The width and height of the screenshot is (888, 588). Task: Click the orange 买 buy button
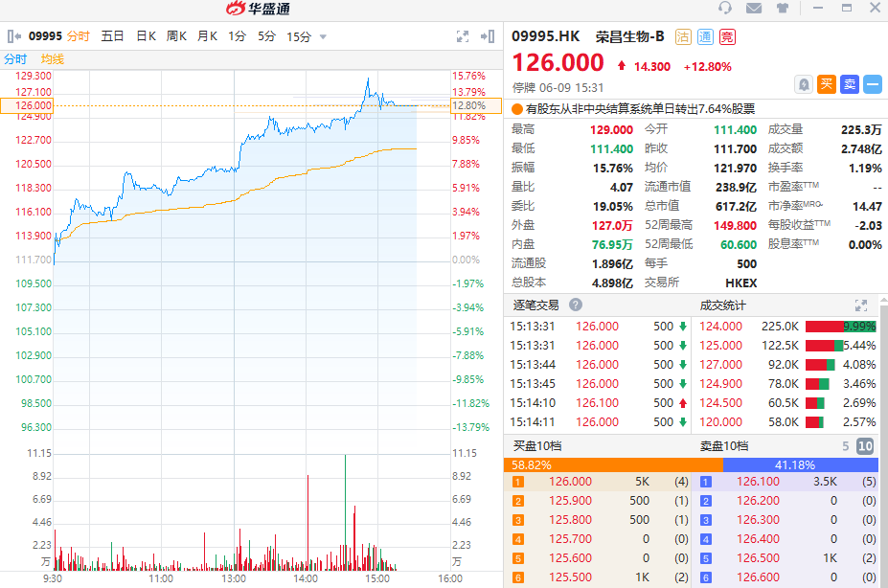point(827,84)
